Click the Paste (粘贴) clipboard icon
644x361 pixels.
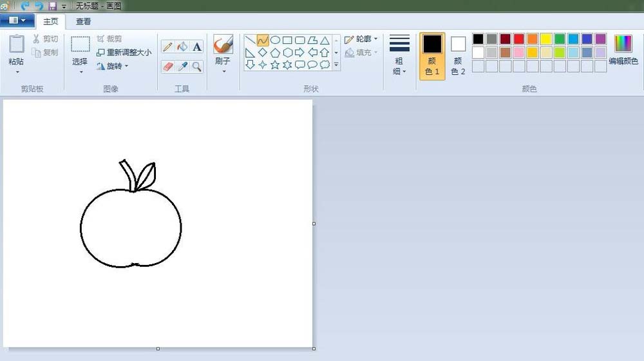pos(17,44)
